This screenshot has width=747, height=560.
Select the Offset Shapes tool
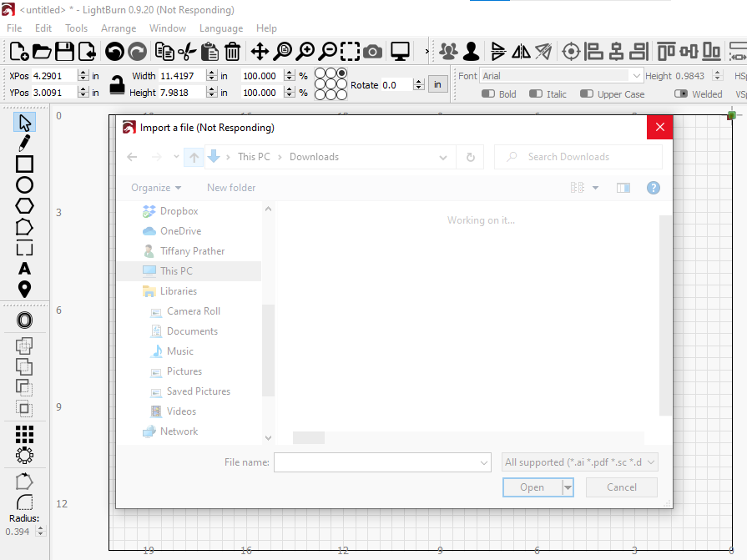tap(24, 320)
